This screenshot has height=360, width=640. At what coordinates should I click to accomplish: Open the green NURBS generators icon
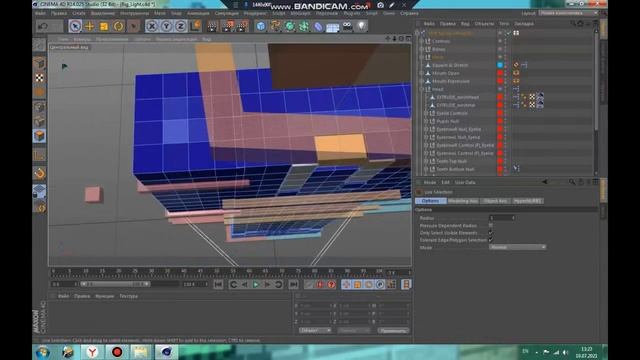coord(290,27)
